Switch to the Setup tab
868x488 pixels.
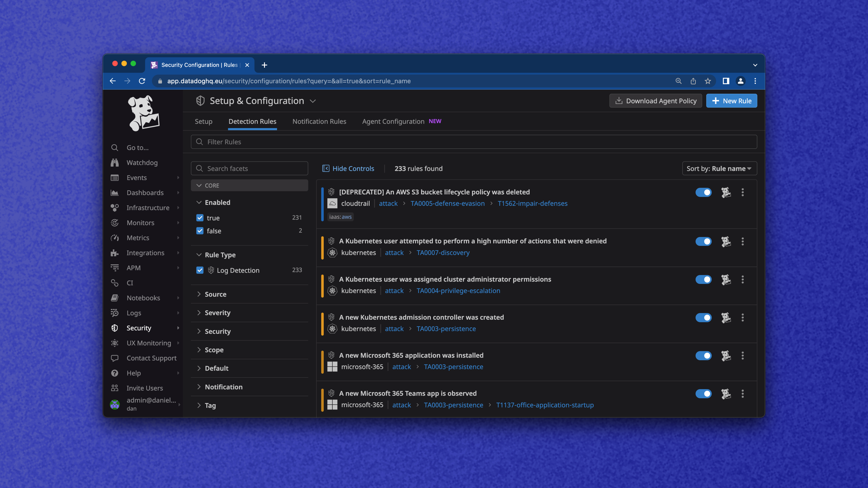point(204,122)
